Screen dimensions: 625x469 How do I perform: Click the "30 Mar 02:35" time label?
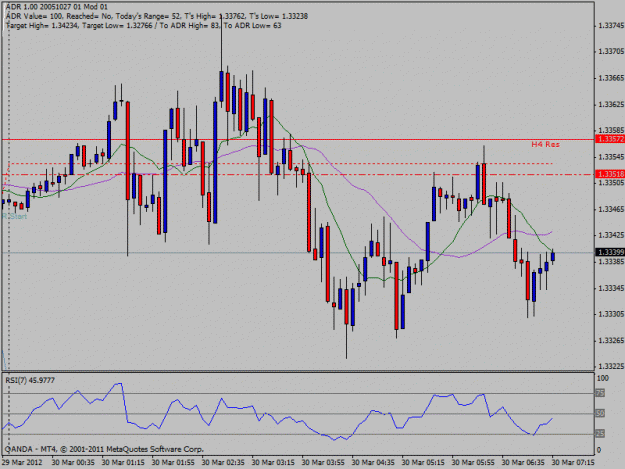[223, 462]
